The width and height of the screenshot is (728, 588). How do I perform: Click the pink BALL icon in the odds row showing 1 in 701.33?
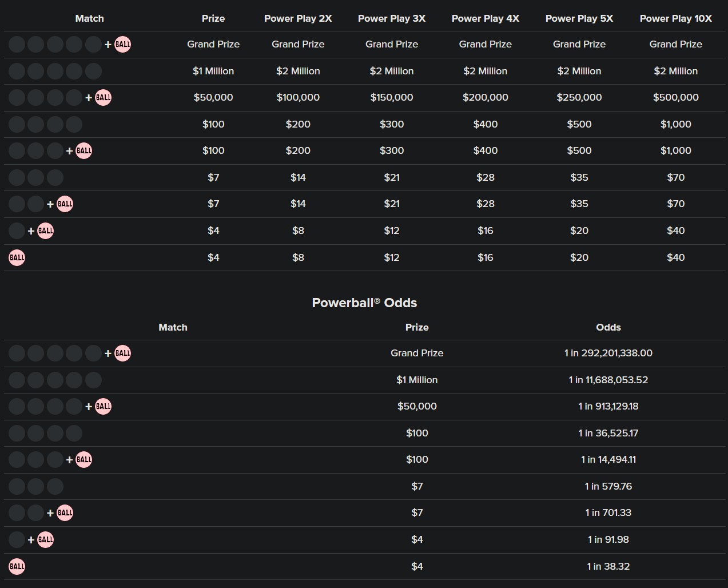tap(65, 512)
